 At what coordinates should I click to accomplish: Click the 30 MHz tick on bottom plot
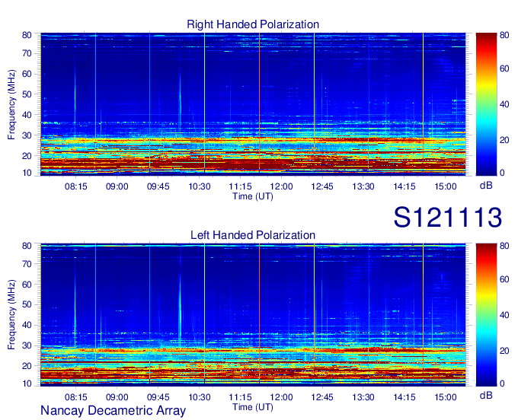pos(27,345)
